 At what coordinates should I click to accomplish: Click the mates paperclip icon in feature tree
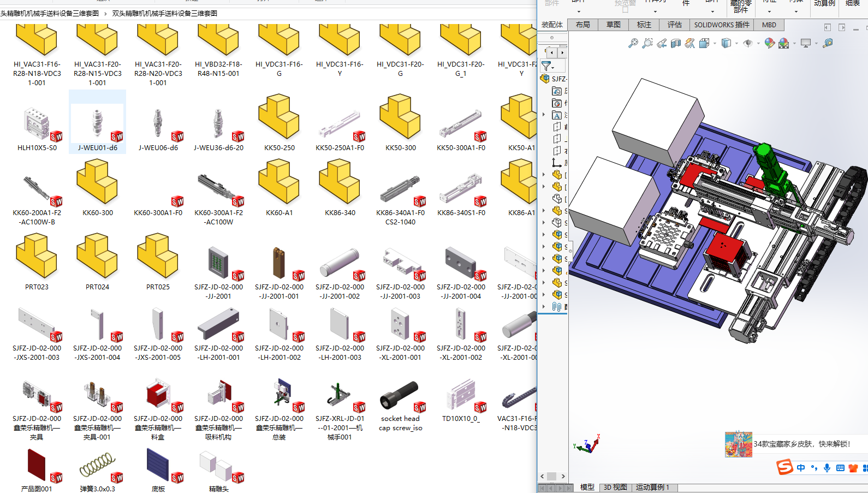[x=557, y=307]
